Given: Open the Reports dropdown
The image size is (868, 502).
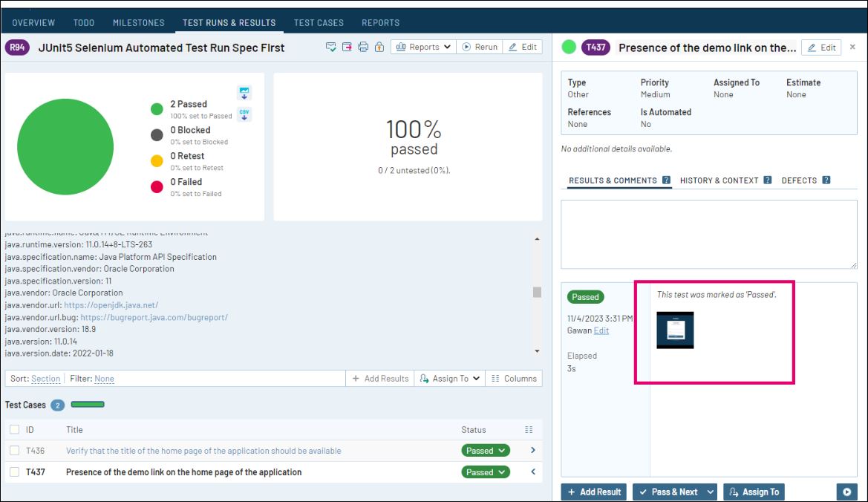Looking at the screenshot, I should point(422,46).
